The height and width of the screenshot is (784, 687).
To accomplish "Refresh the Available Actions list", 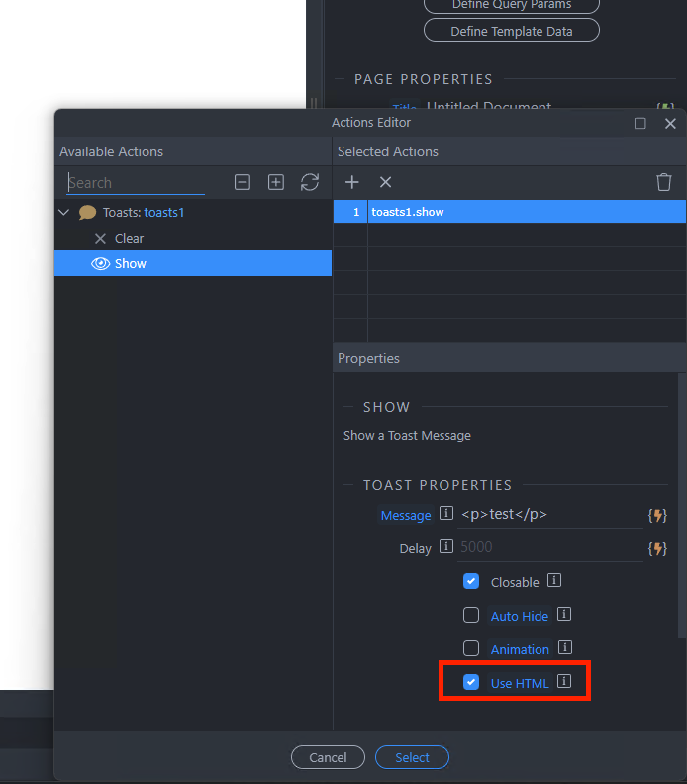I will [x=310, y=182].
